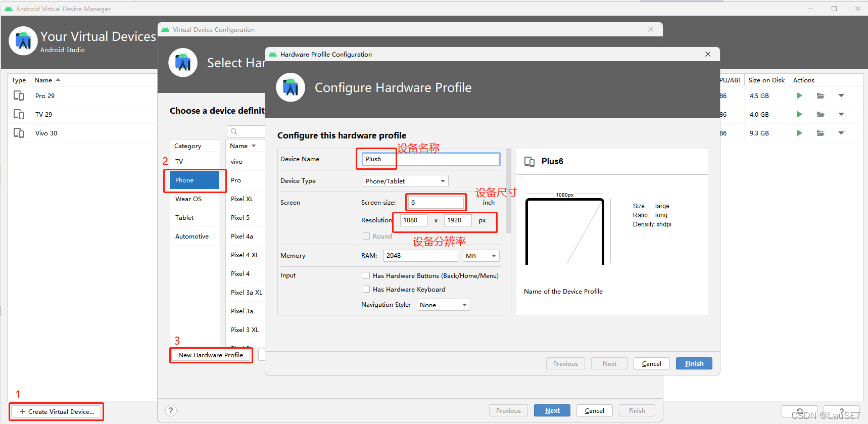Launch the Pro 29 virtual device
Viewport: 868px width, 424px height.
click(799, 96)
